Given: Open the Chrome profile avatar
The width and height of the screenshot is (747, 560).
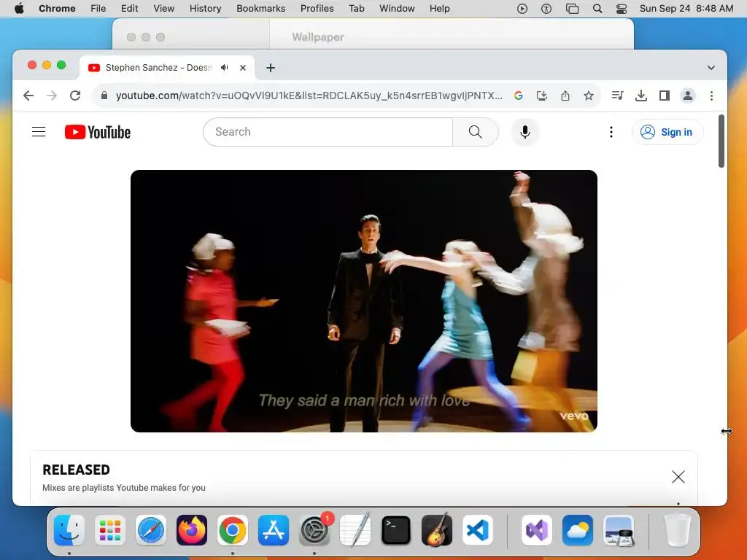Looking at the screenshot, I should [687, 96].
